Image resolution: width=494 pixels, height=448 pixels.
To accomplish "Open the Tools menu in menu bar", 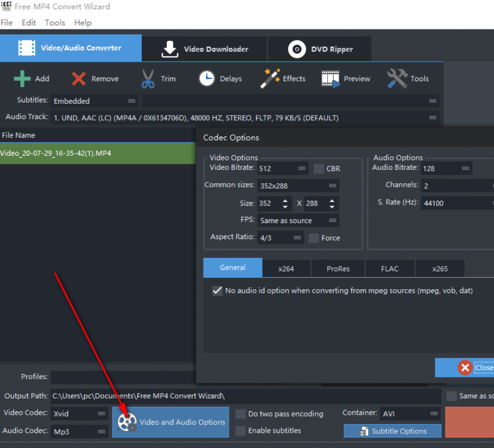I will 55,23.
